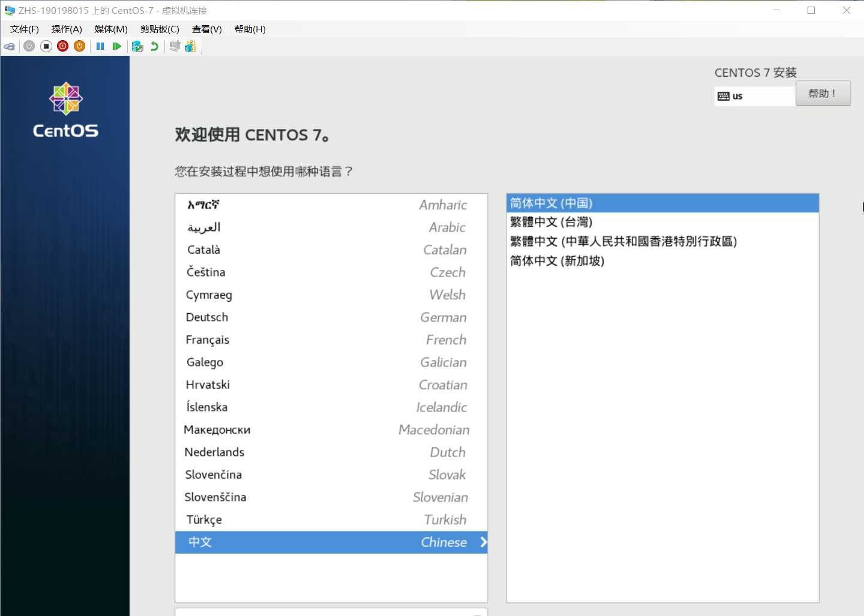Click the VM connection window title icon

click(x=10, y=10)
